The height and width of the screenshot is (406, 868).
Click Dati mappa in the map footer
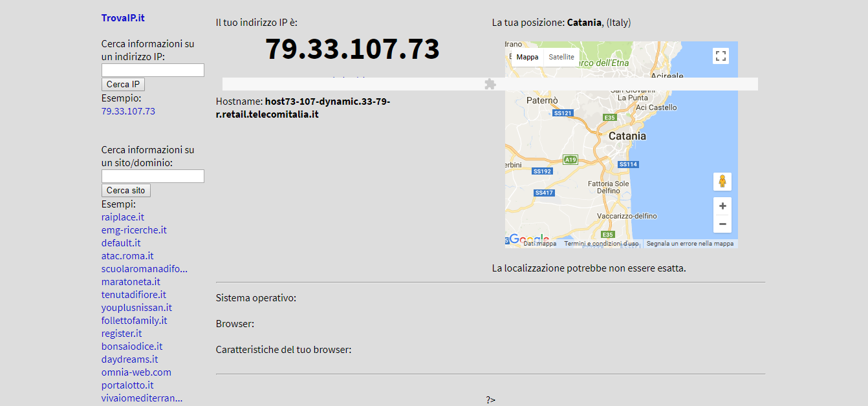tap(540, 244)
